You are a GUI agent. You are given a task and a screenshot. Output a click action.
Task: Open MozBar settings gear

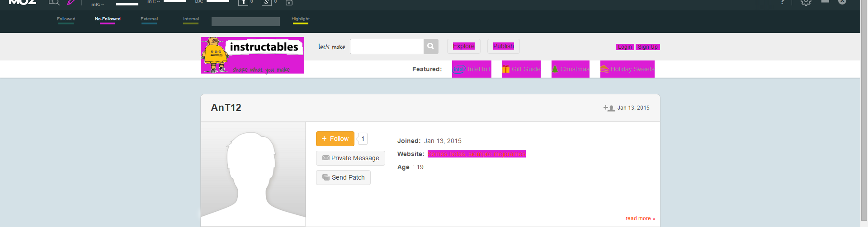click(806, 2)
